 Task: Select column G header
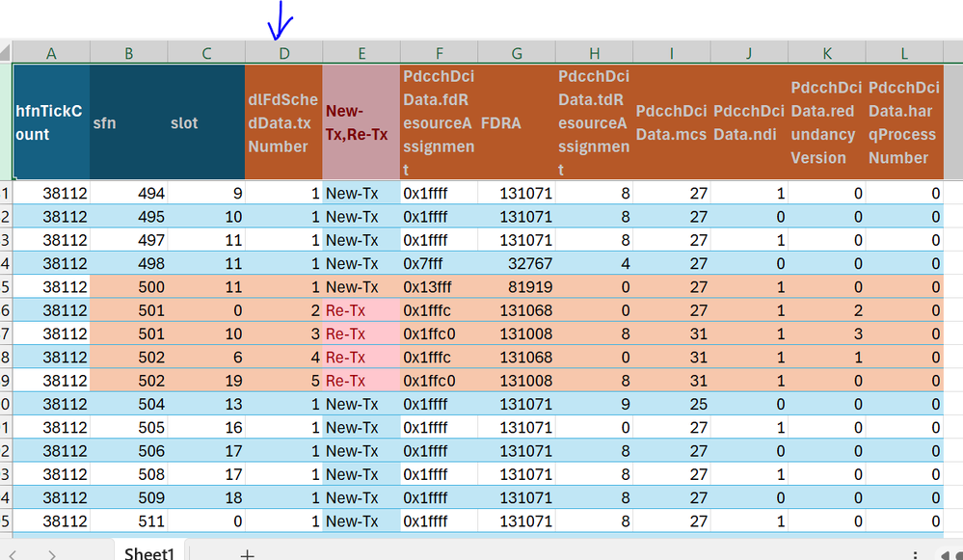click(x=517, y=53)
